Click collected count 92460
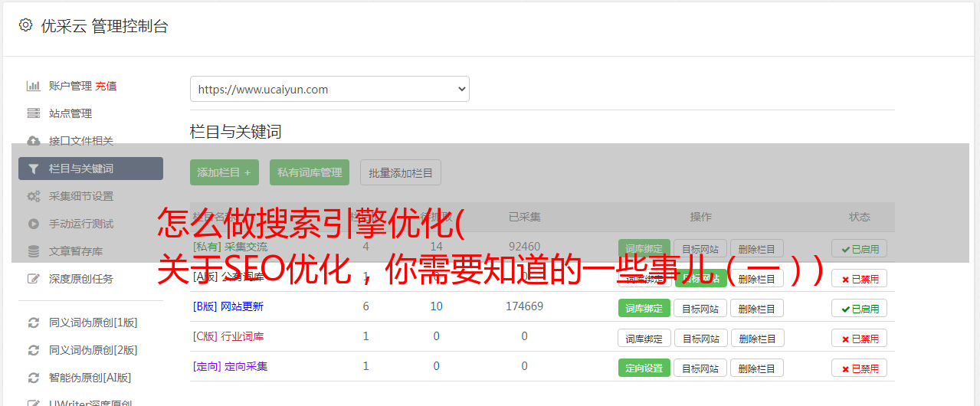The width and height of the screenshot is (980, 406). tap(525, 247)
